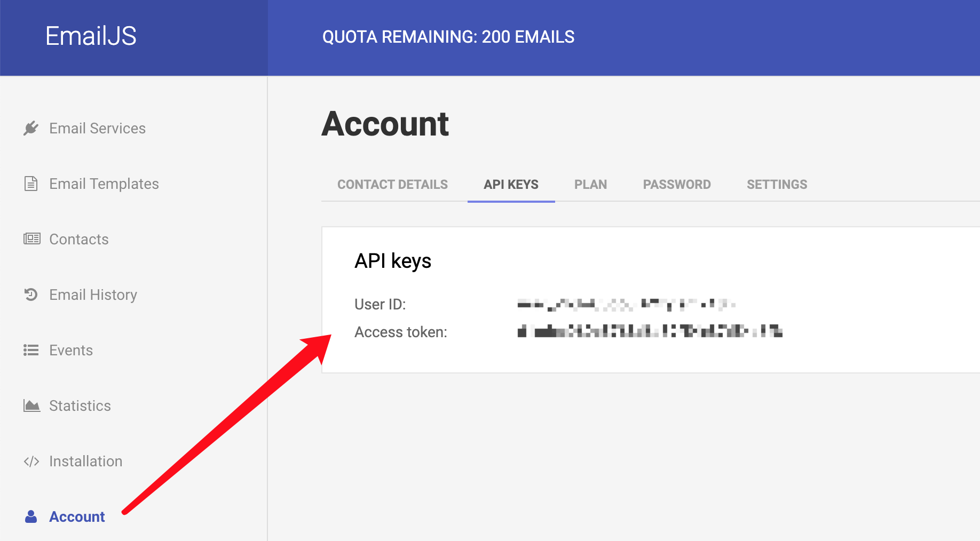This screenshot has width=980, height=541.
Task: Open the Plan tab
Action: (x=590, y=185)
